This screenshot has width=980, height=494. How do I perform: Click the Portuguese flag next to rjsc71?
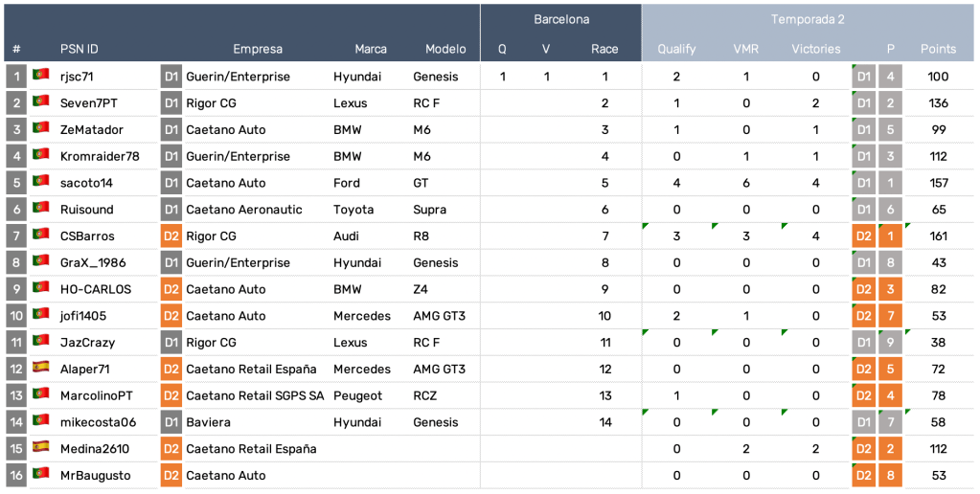[x=41, y=76]
